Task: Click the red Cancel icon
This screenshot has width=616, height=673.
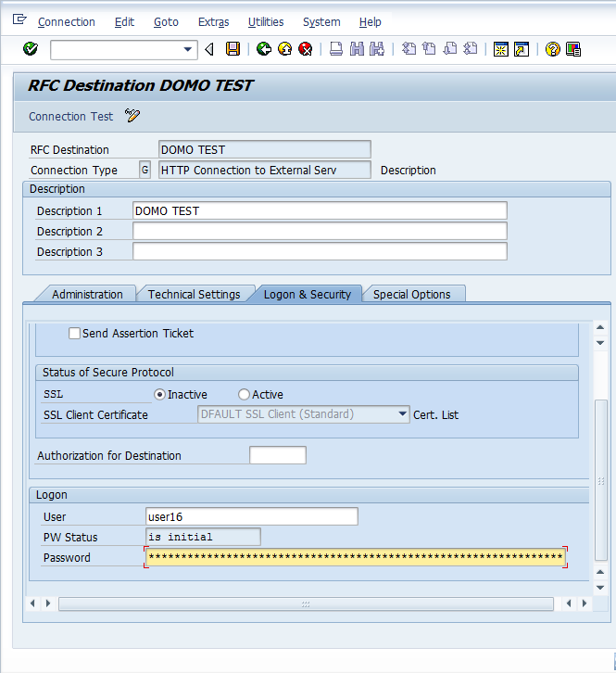Action: pyautogui.click(x=305, y=49)
